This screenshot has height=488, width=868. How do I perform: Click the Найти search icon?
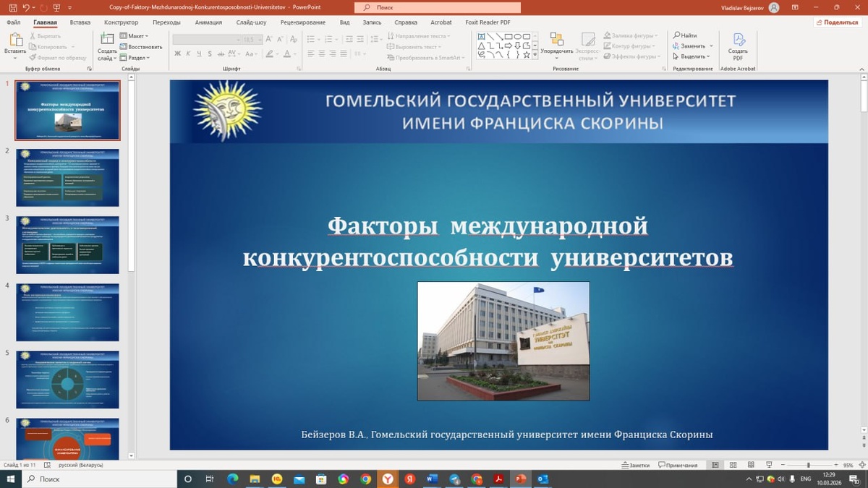[x=685, y=35]
